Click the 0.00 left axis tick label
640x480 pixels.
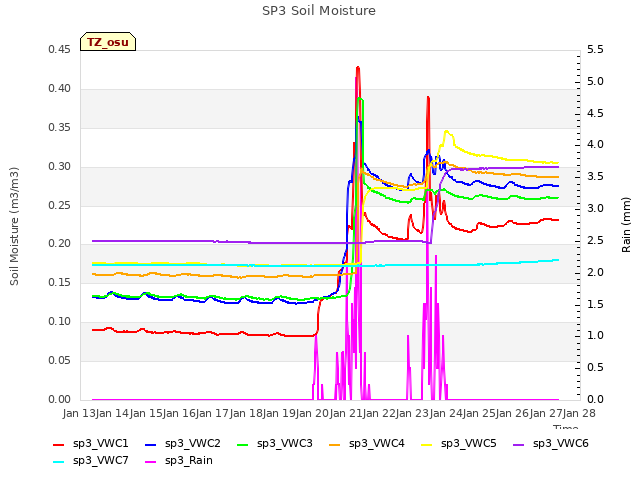tap(60, 399)
